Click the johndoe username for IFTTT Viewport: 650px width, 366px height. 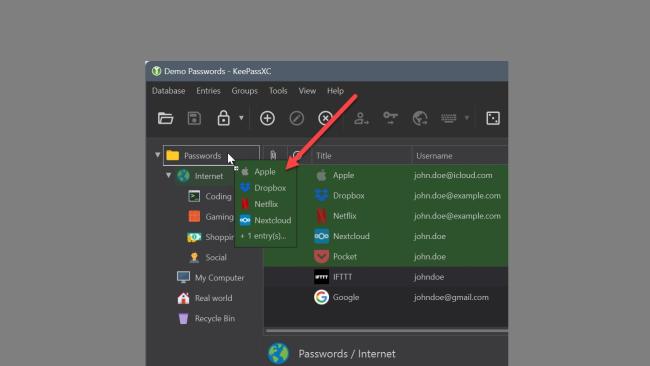[429, 277]
